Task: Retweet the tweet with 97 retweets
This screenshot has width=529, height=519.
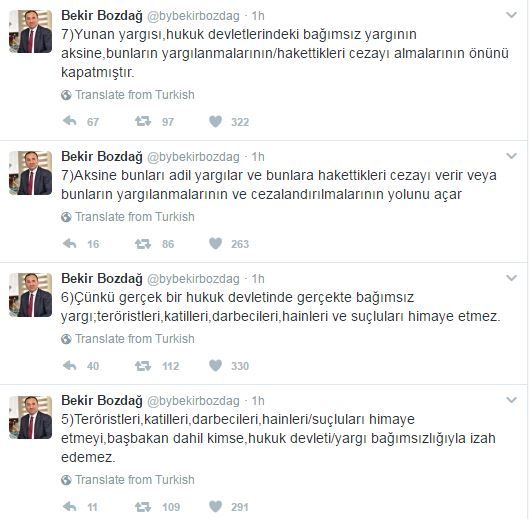Action: click(143, 121)
